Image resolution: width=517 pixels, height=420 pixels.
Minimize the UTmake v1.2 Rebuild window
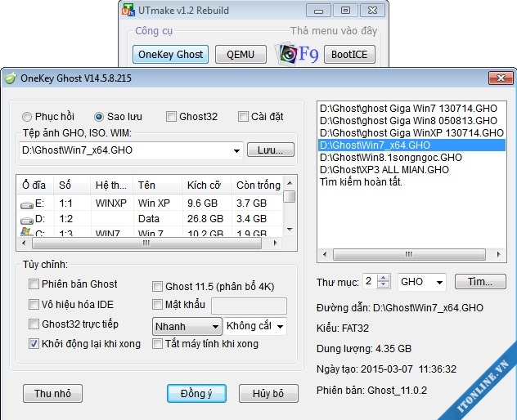click(x=318, y=11)
